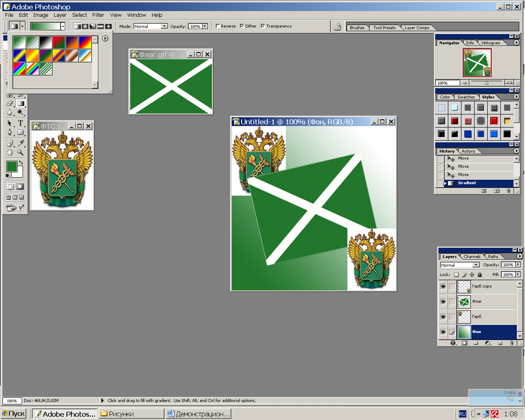Pick the rainbow spectrum gradient preset
525x420 pixels.
[x=19, y=68]
